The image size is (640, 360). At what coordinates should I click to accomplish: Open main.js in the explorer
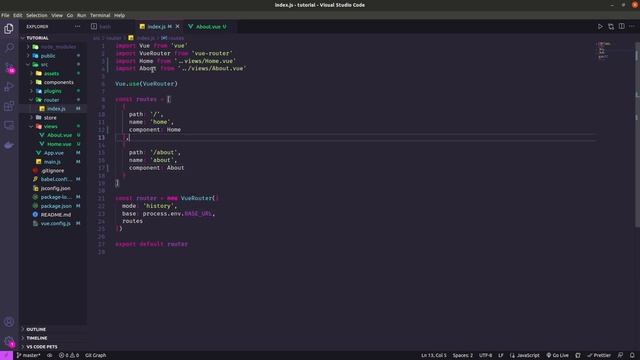53,162
